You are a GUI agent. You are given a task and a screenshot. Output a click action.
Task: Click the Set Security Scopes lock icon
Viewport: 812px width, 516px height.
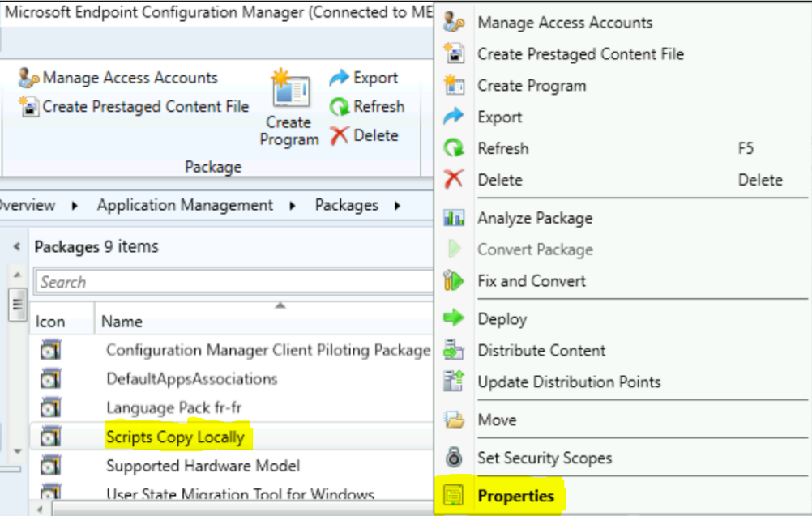[454, 458]
